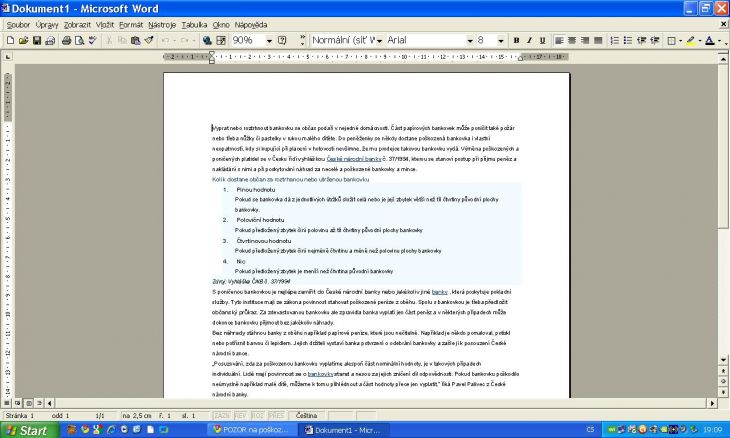
Task: Open the Soubor menu
Action: (18, 25)
